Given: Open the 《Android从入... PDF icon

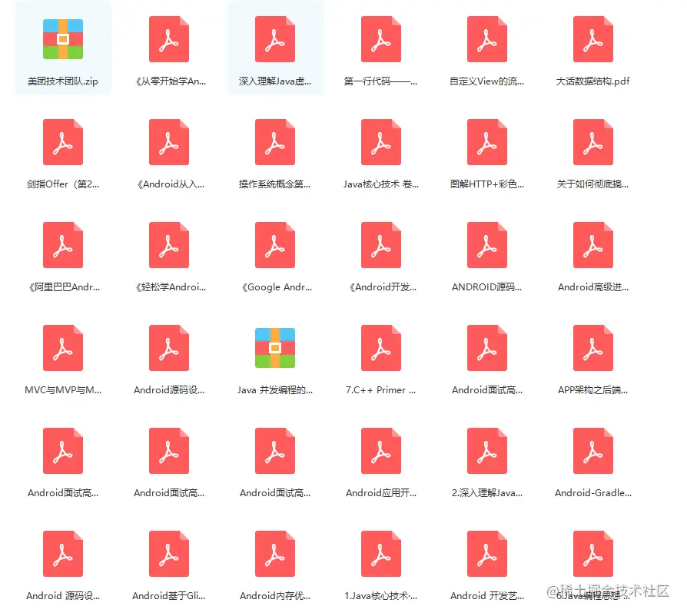Looking at the screenshot, I should (x=169, y=142).
